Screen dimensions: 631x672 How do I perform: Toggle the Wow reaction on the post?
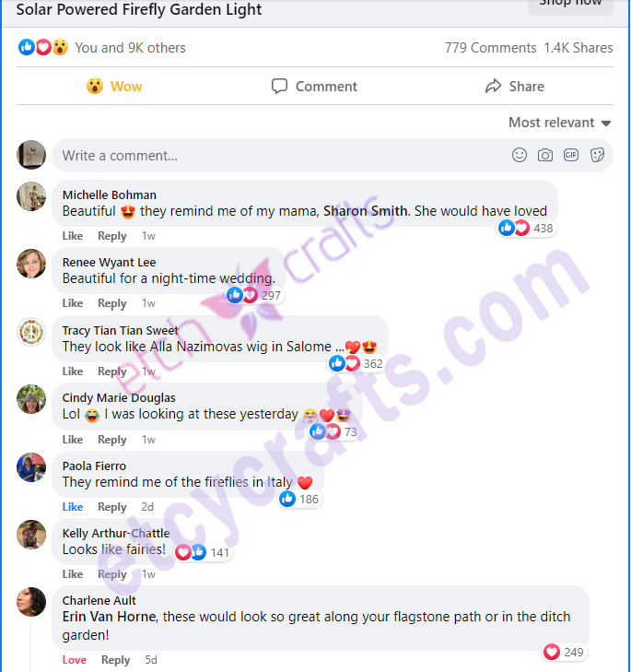click(114, 86)
